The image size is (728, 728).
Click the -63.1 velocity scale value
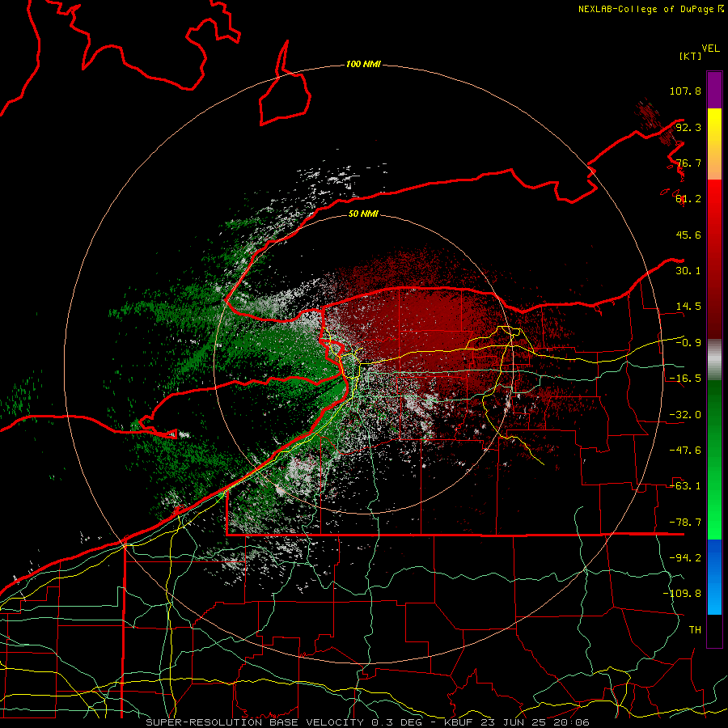pyautogui.click(x=685, y=486)
